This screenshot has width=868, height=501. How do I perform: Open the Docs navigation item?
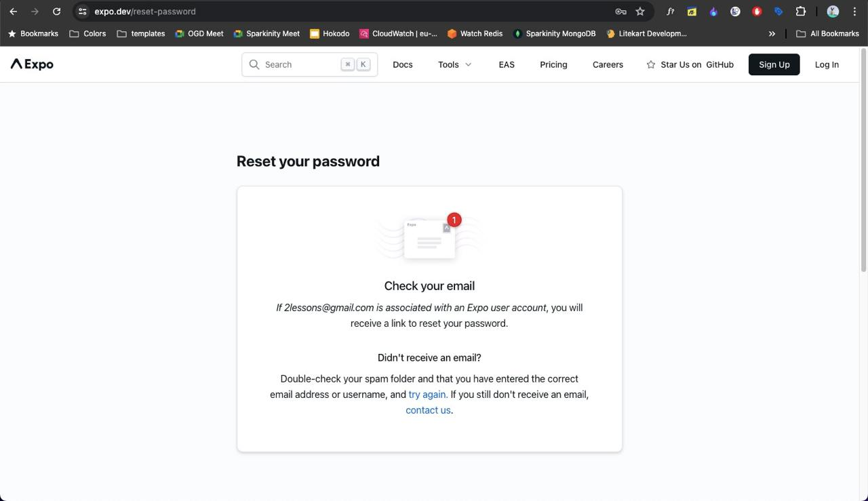[x=403, y=64]
